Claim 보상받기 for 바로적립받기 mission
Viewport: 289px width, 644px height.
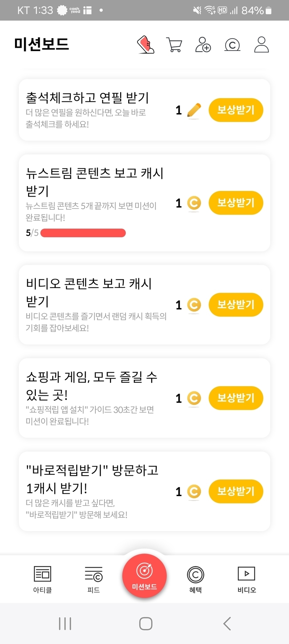pos(236,491)
